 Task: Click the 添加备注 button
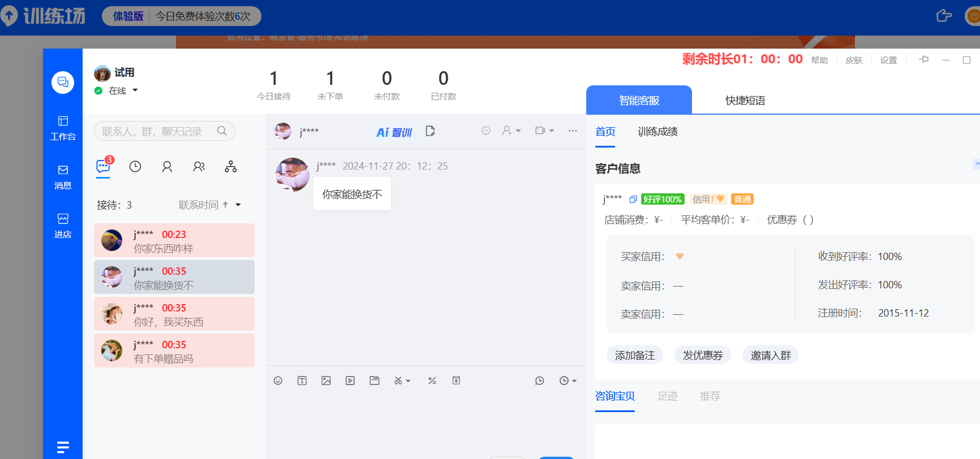pyautogui.click(x=635, y=355)
